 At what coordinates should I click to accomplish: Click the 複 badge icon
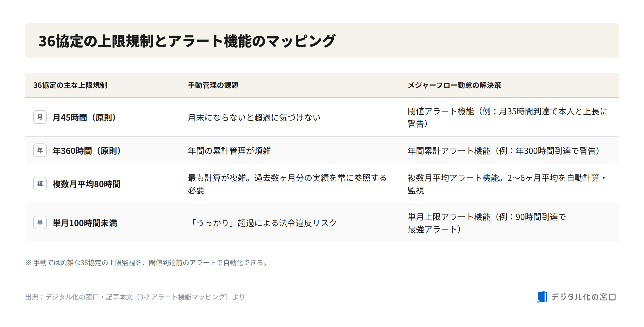(40, 184)
